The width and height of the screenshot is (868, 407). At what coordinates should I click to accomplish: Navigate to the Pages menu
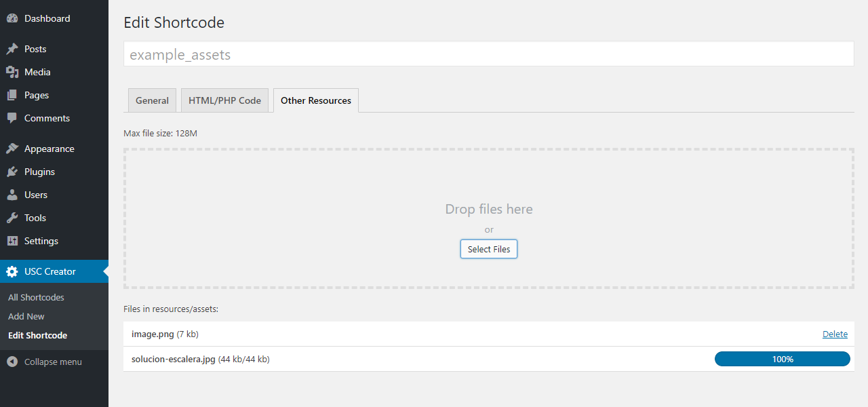tap(54, 95)
